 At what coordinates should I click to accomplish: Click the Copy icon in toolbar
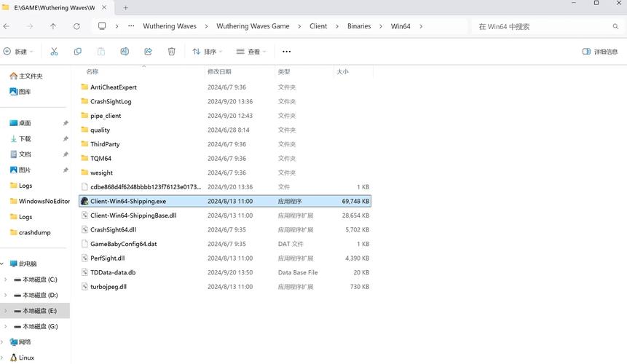click(78, 52)
